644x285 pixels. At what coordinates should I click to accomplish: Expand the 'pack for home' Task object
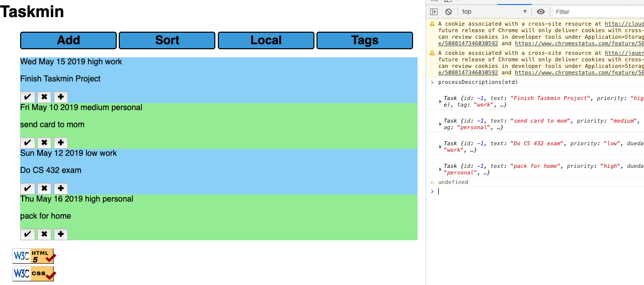(x=440, y=169)
